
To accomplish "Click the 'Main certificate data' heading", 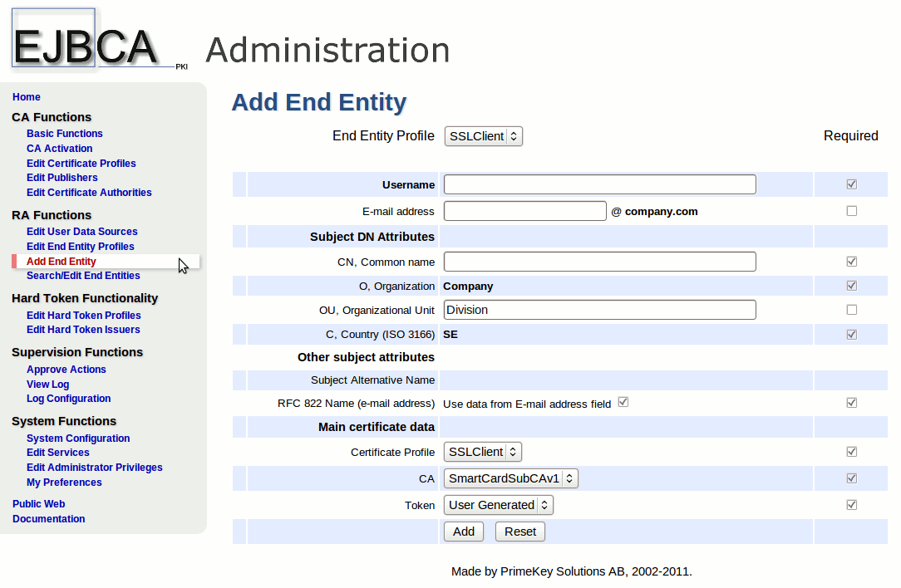I will pos(376,427).
